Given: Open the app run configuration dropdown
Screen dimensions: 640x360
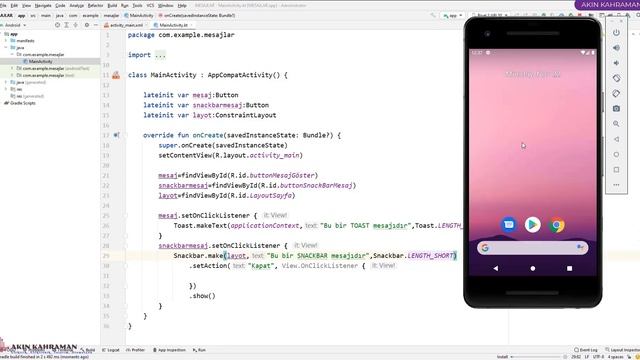Looking at the screenshot, I should (453, 16).
